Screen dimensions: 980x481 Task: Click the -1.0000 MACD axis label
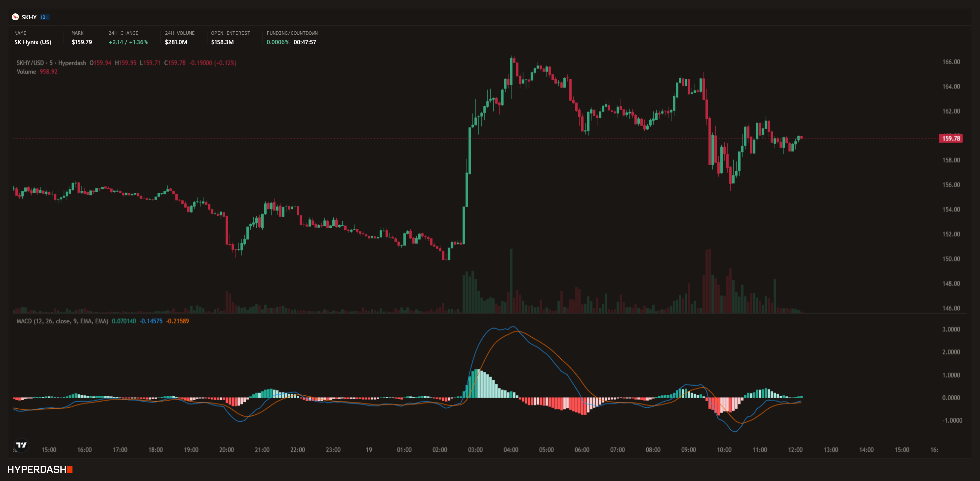coord(952,420)
